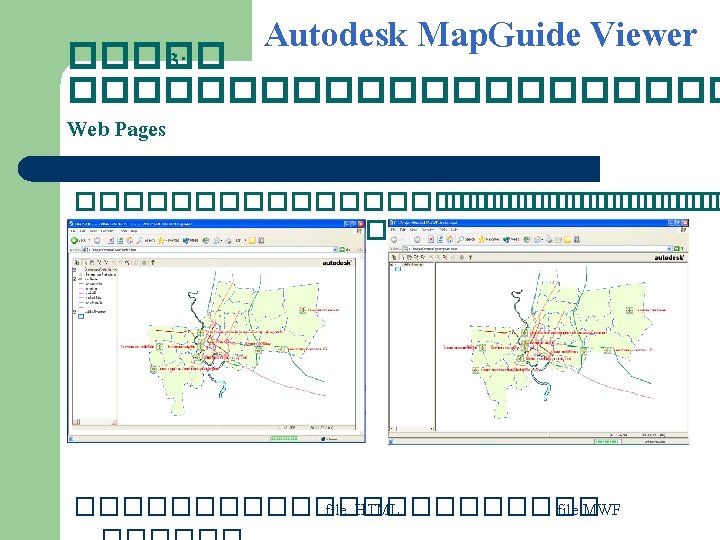Open Search in the left browser toolbar

[146, 240]
